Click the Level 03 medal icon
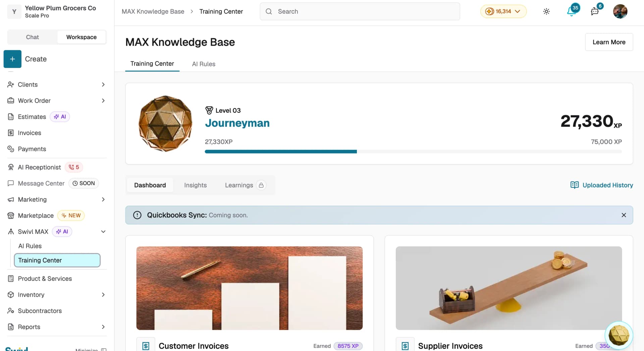The width and height of the screenshot is (644, 351). click(209, 110)
